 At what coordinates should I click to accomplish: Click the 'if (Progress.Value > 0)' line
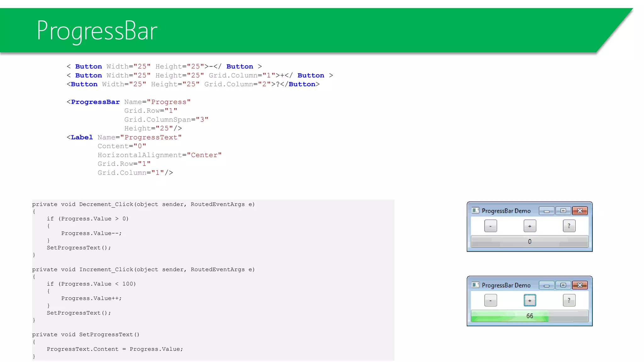[88, 219]
